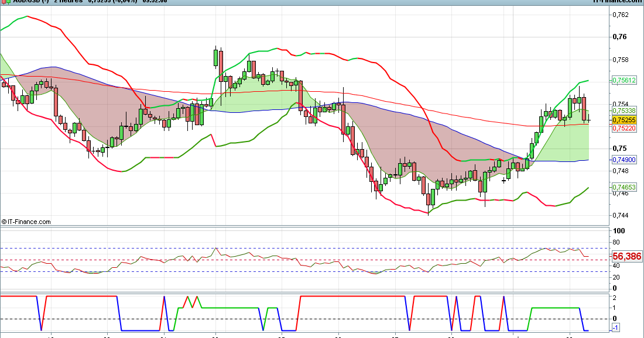Image resolution: width=644 pixels, height=338 pixels.
Task: Select the green 0,74653 lower band label
Action: 624,187
